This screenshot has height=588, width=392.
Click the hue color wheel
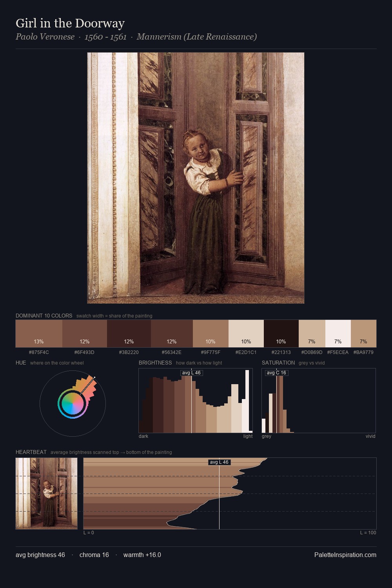click(73, 403)
